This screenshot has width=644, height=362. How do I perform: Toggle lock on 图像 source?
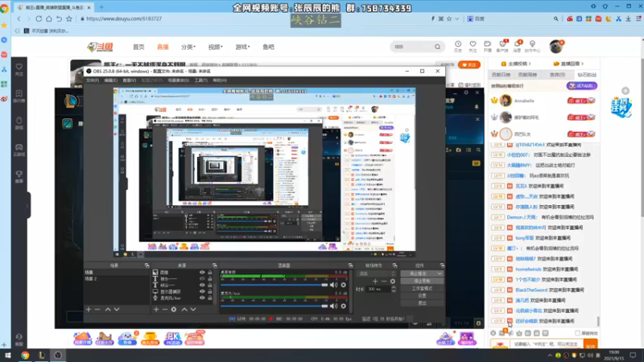tap(210, 273)
